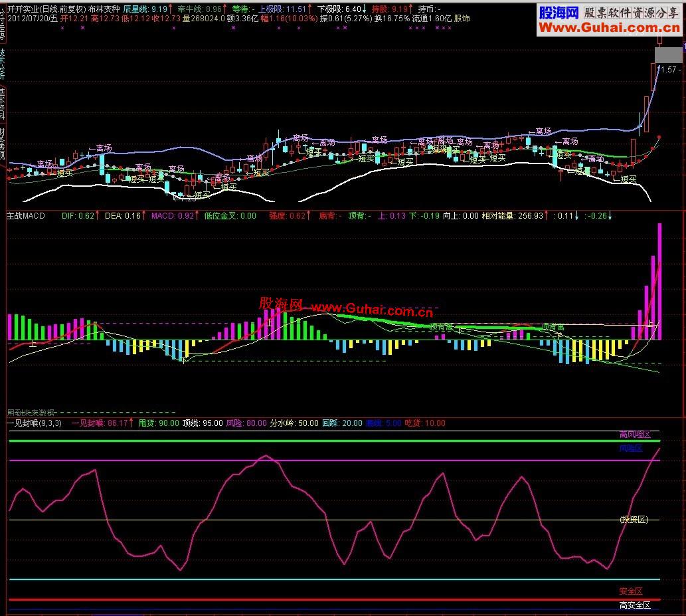Click the change 幅1.16(10.03%)
The height and width of the screenshot is (616, 686).
289,19
